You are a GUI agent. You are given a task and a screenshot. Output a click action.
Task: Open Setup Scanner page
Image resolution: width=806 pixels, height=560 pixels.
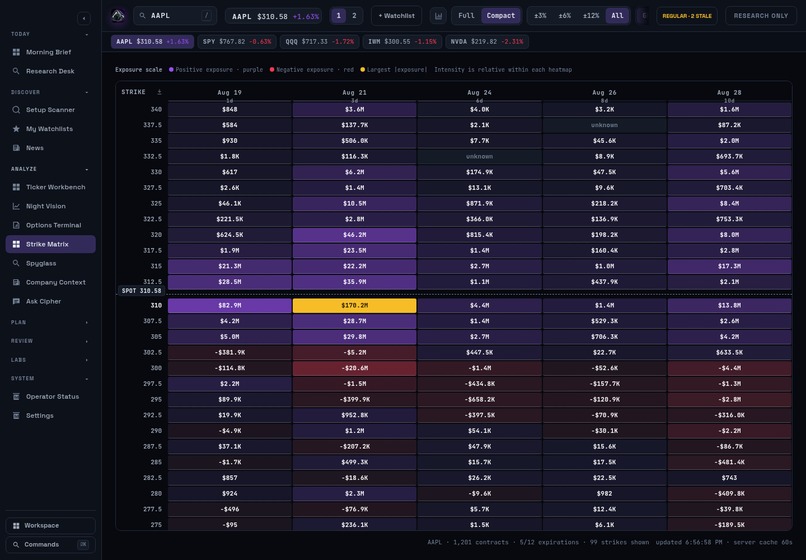click(x=50, y=110)
